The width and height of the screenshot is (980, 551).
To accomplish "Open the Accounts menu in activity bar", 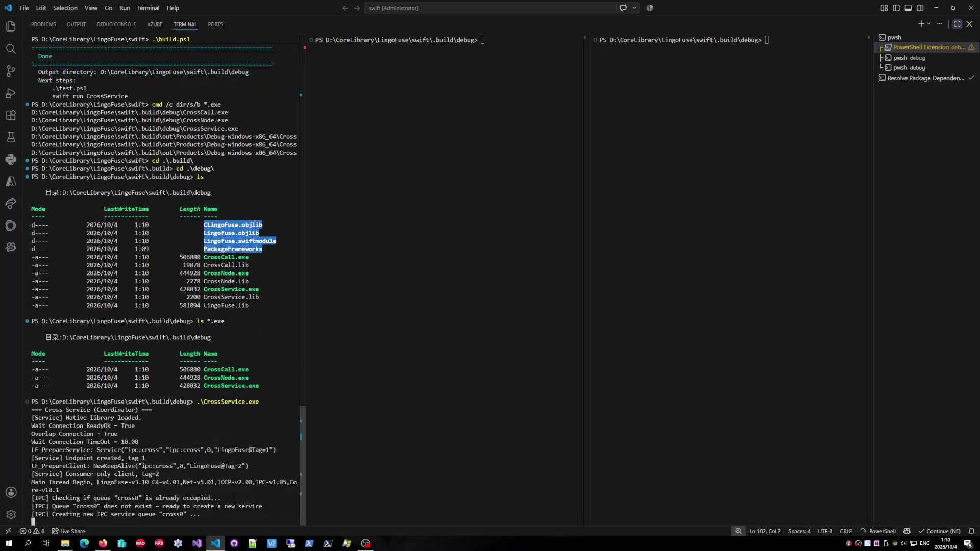I will (x=11, y=492).
